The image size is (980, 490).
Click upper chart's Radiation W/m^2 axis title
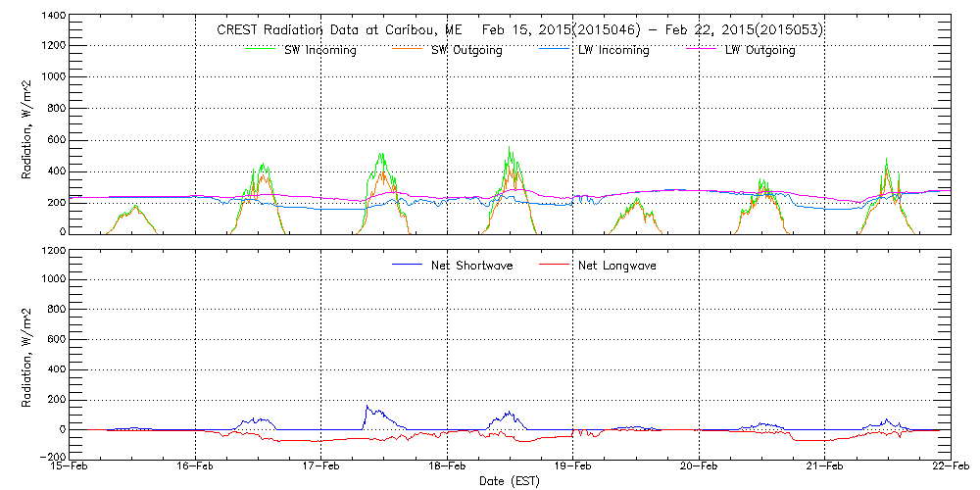pyautogui.click(x=26, y=125)
